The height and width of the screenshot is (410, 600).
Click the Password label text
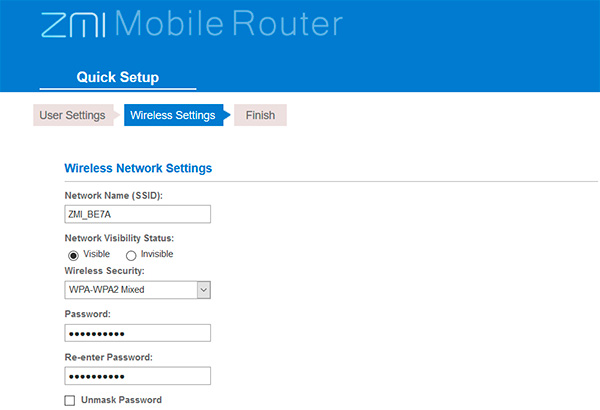click(88, 313)
